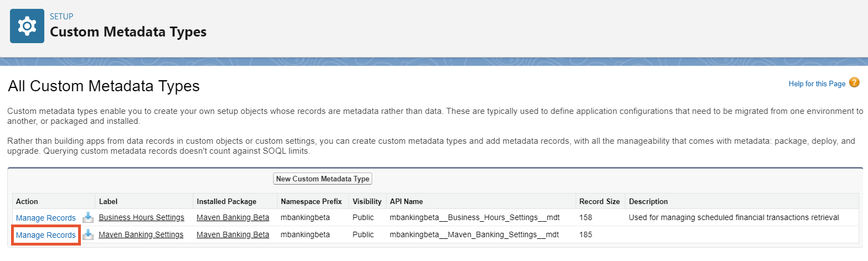Click the Namespace Prefix column header
This screenshot has width=868, height=261.
point(311,201)
